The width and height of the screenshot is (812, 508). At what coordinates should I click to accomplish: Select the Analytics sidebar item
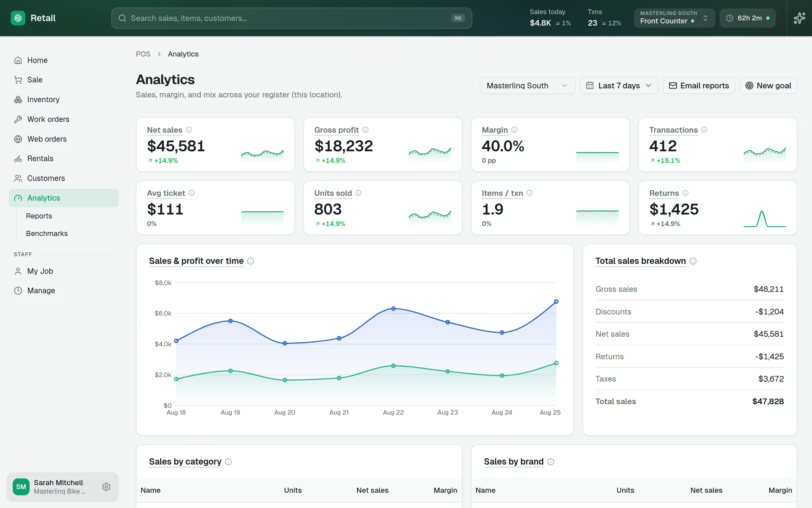pyautogui.click(x=64, y=198)
